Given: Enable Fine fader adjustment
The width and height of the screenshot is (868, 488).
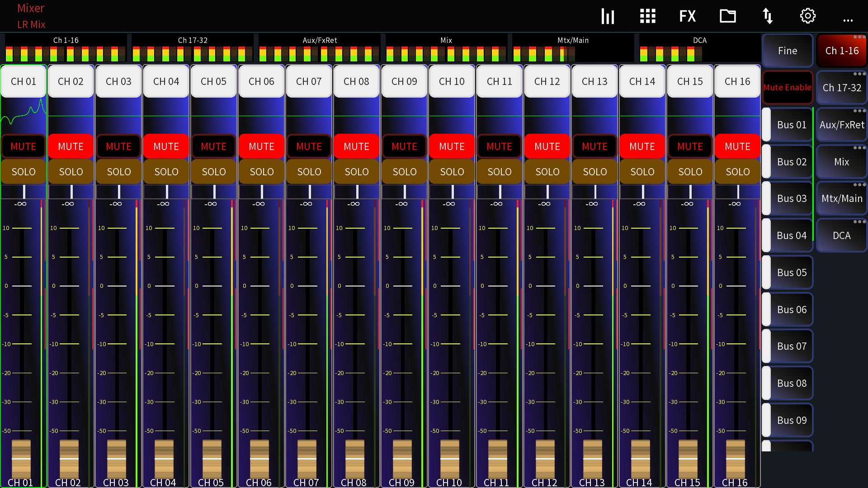Looking at the screenshot, I should point(787,51).
